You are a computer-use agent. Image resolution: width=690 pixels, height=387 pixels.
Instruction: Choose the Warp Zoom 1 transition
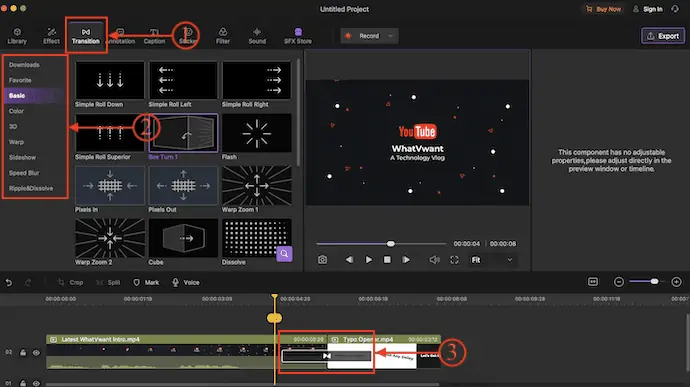[257, 185]
